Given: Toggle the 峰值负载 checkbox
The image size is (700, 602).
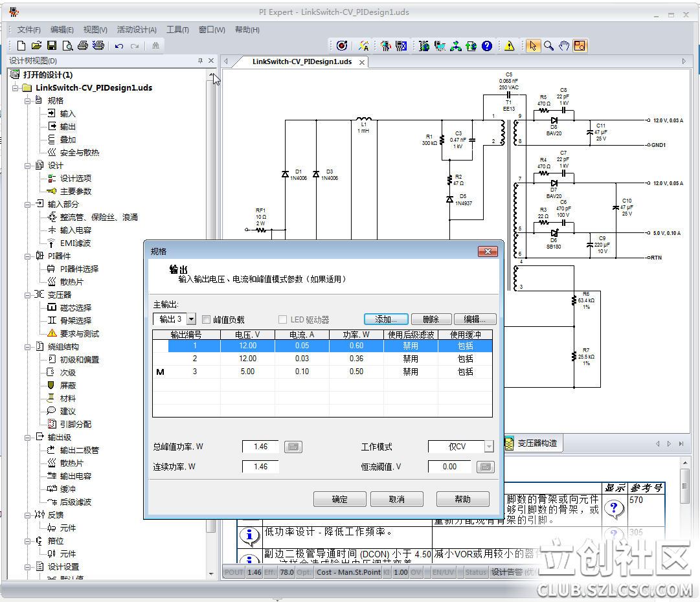Looking at the screenshot, I should point(207,320).
